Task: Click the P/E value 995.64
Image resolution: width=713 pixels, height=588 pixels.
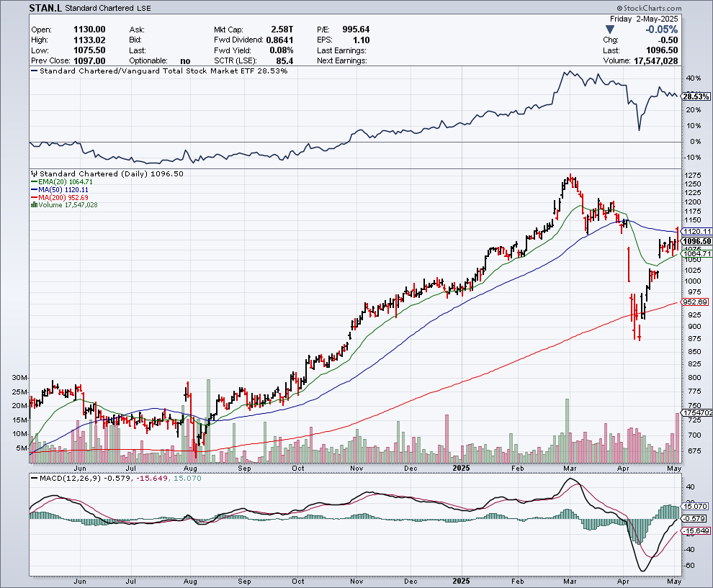Action: coord(356,30)
